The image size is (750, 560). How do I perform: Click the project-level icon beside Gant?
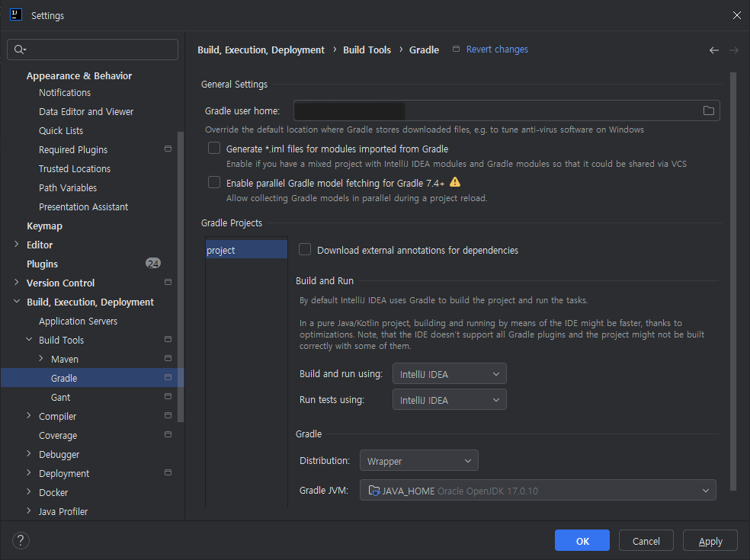(168, 396)
